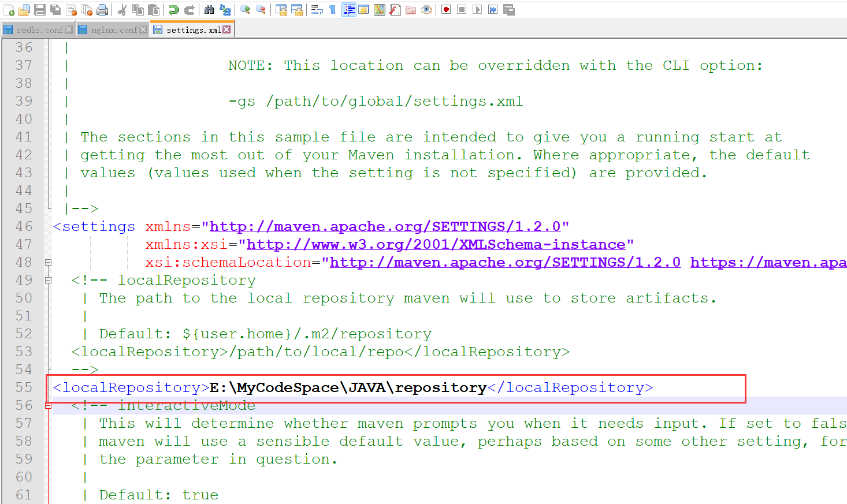Redo the edit with the Redo arrow
847x504 pixels.
pyautogui.click(x=189, y=10)
